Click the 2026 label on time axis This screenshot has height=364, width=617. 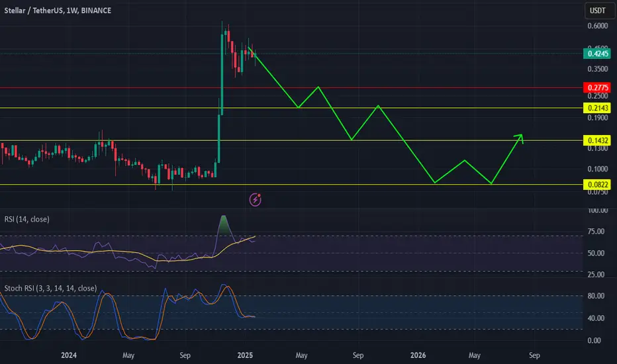[418, 355]
